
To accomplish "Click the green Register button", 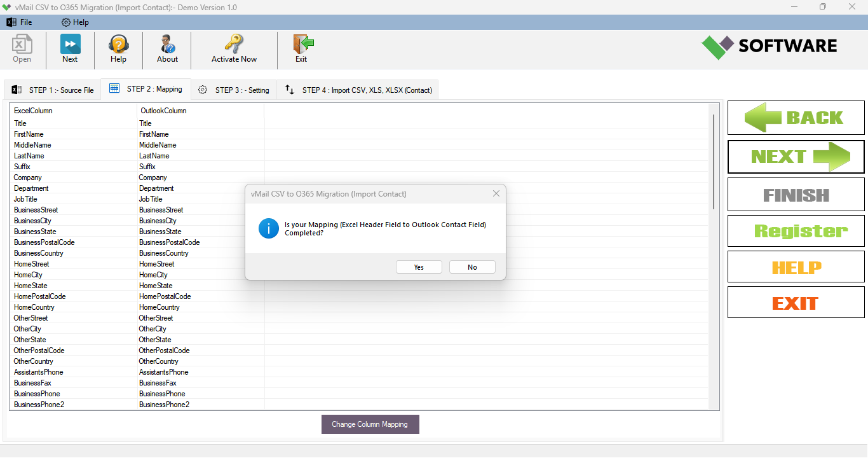I will coord(796,231).
